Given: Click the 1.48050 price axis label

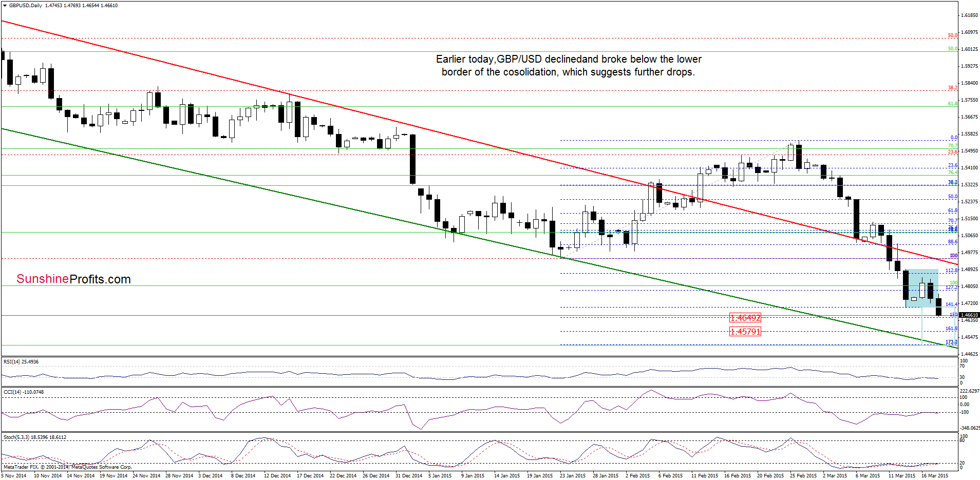Looking at the screenshot, I should tap(969, 286).
